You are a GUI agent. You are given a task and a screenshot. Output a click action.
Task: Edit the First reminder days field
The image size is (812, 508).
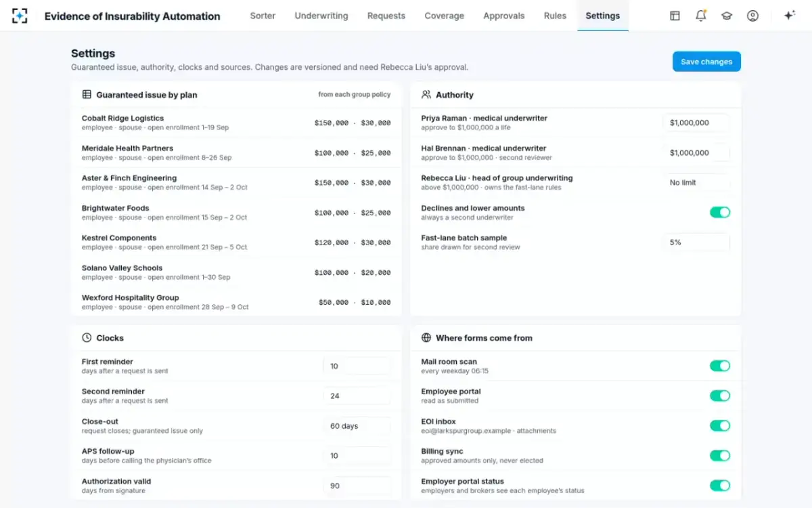(x=357, y=366)
